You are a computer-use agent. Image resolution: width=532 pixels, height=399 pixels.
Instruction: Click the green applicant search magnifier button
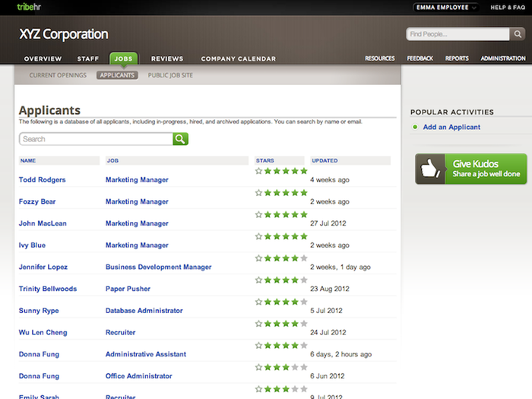[x=181, y=139]
